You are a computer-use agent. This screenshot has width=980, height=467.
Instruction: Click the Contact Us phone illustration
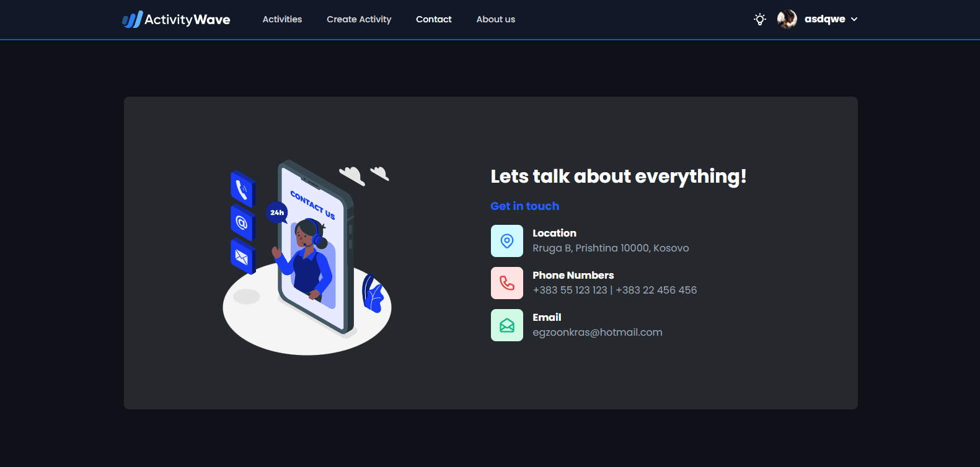click(x=307, y=257)
